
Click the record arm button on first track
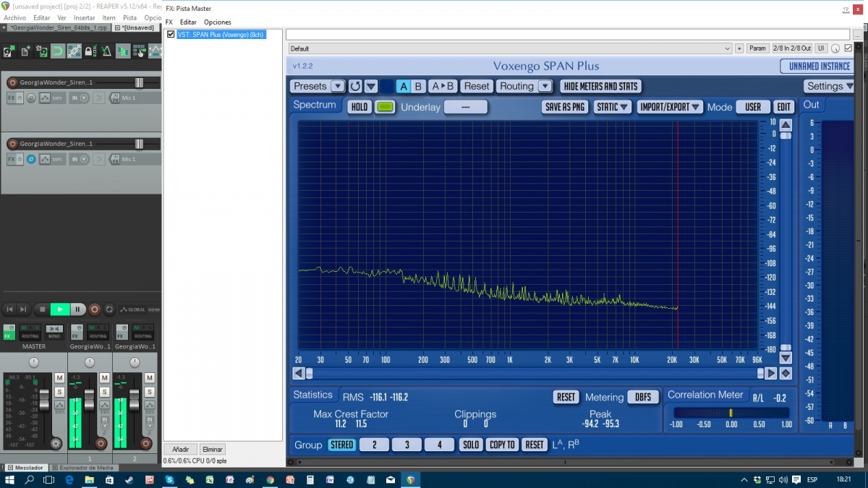coord(12,82)
